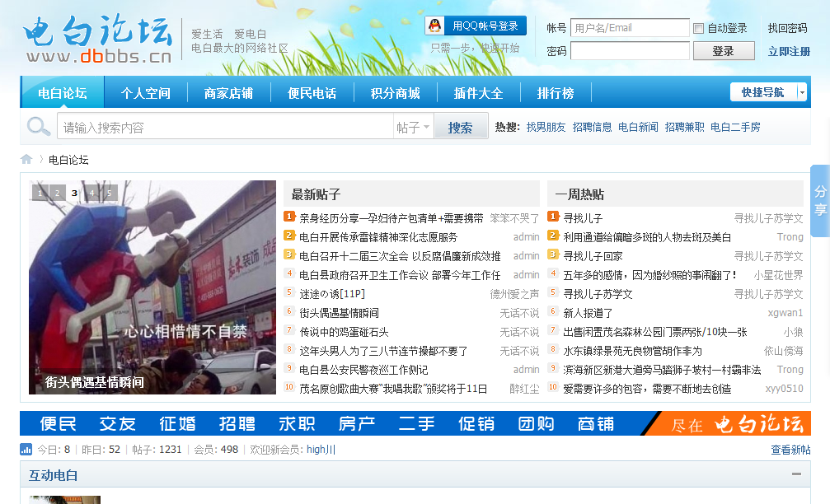Click the home icon in the breadcrumb bar
The height and width of the screenshot is (504, 830).
click(26, 160)
